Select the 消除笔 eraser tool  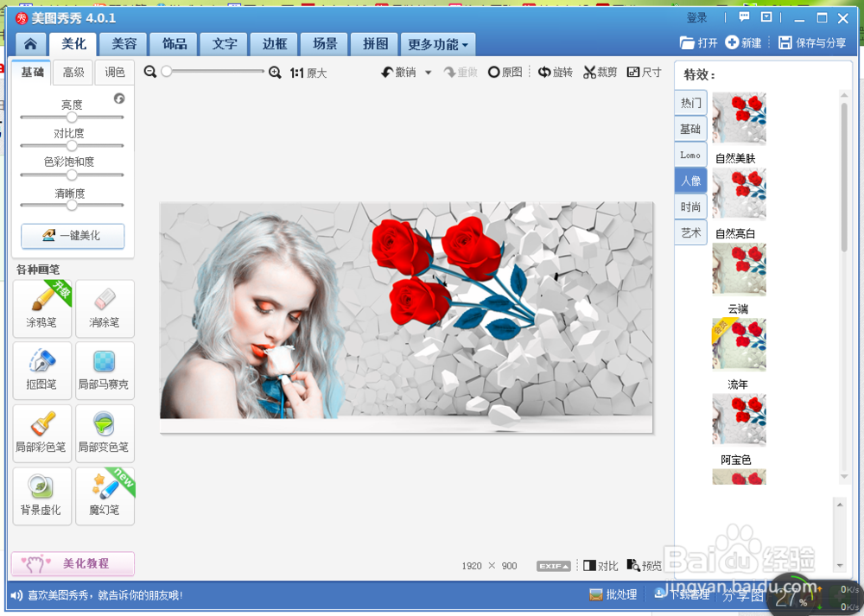click(x=105, y=308)
